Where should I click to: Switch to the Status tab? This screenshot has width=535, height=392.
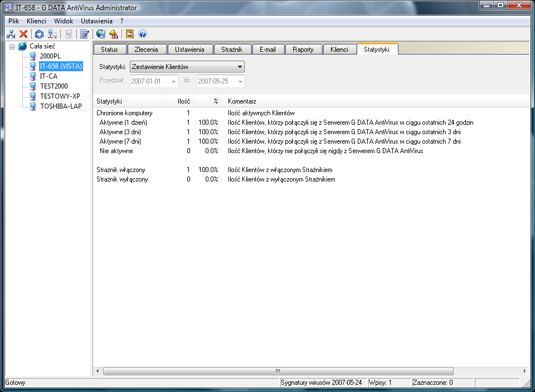pyautogui.click(x=110, y=50)
